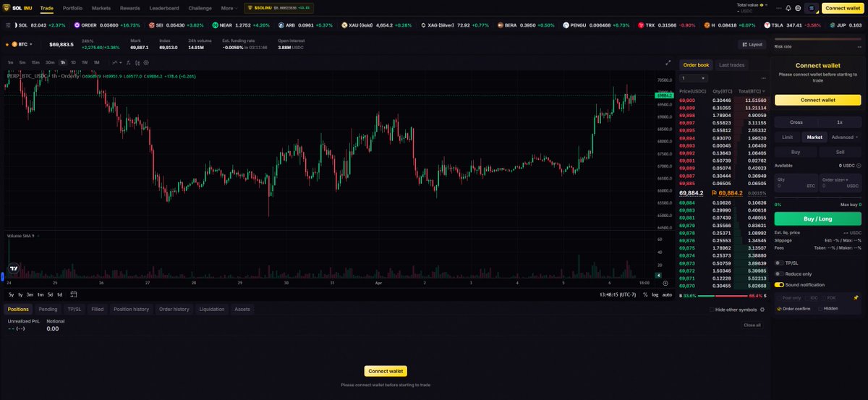The image size is (868, 400).
Task: Open the Advanced order type dropdown
Action: tap(845, 137)
